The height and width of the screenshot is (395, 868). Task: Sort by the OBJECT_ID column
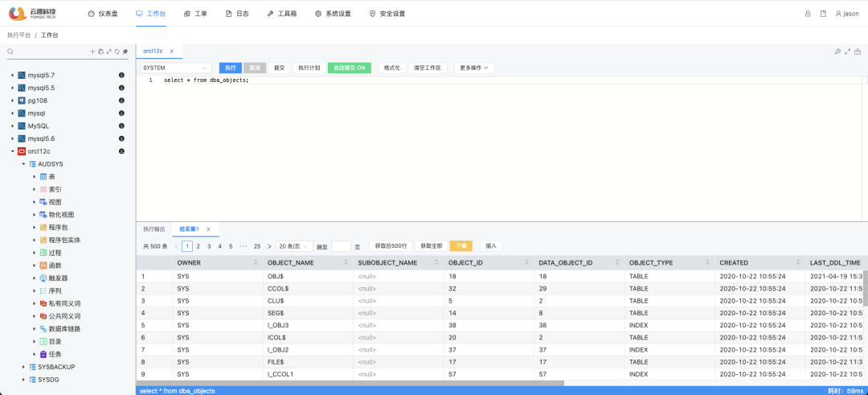click(x=527, y=262)
